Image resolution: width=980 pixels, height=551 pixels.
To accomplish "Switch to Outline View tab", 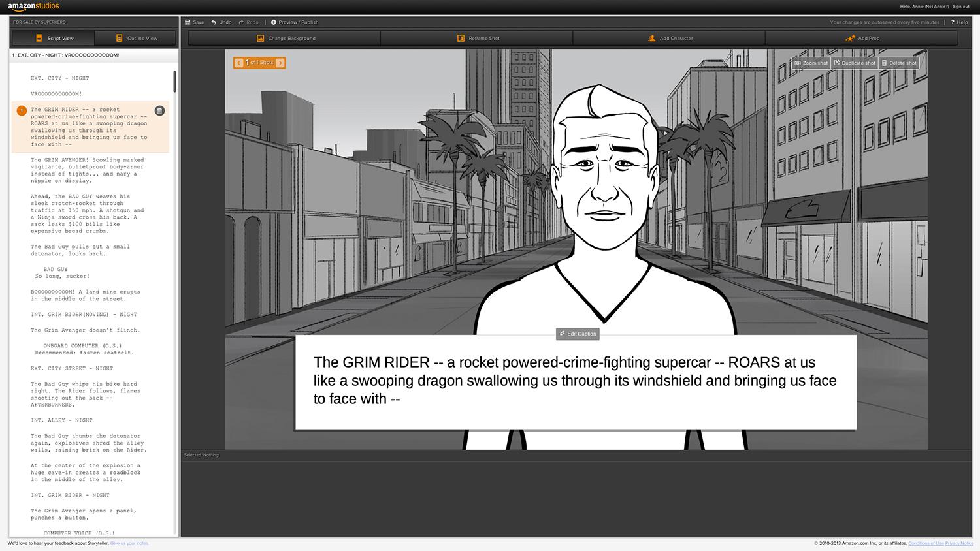I will click(x=136, y=38).
